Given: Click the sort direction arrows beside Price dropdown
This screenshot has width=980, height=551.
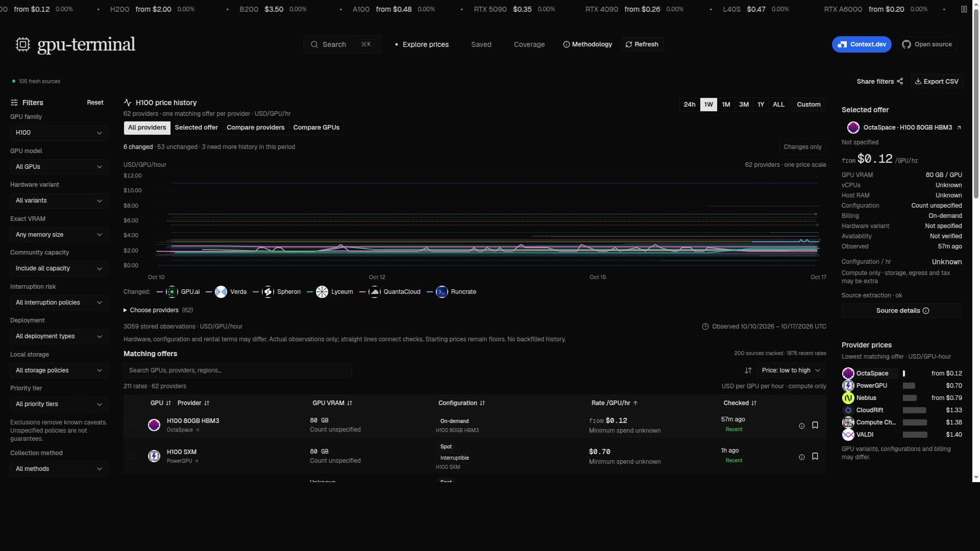Looking at the screenshot, I should tap(748, 370).
